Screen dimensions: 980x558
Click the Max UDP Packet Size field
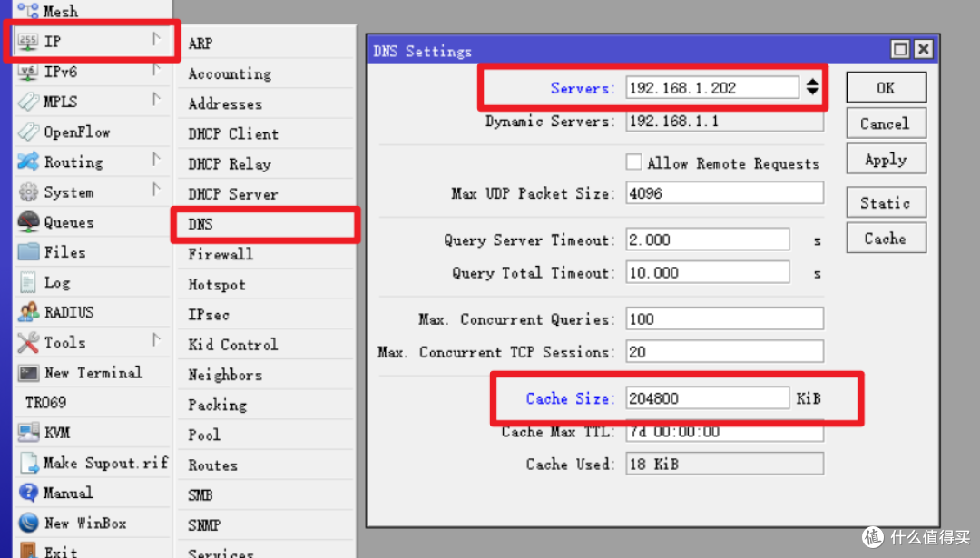click(724, 193)
